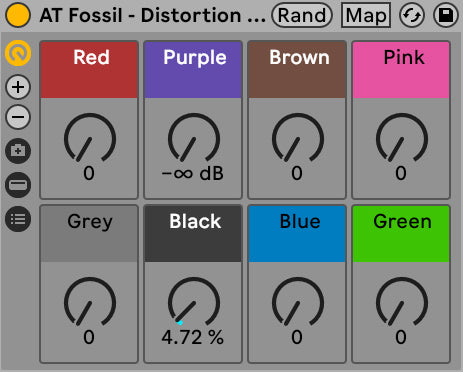The image size is (463, 372).
Task: Click the hot-swap preset icon
Action: tap(412, 15)
